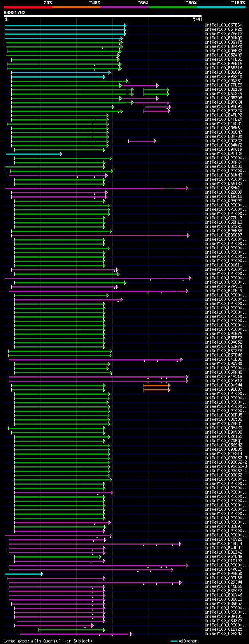
Task: Select the UniRef100_Q9CPU5 label
Action: (x=223, y=415)
